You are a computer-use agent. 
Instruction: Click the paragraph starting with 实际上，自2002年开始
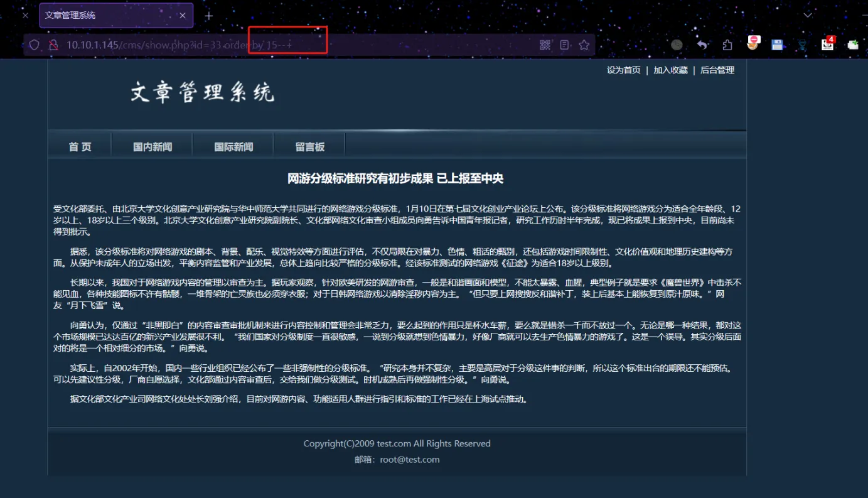pyautogui.click(x=392, y=374)
